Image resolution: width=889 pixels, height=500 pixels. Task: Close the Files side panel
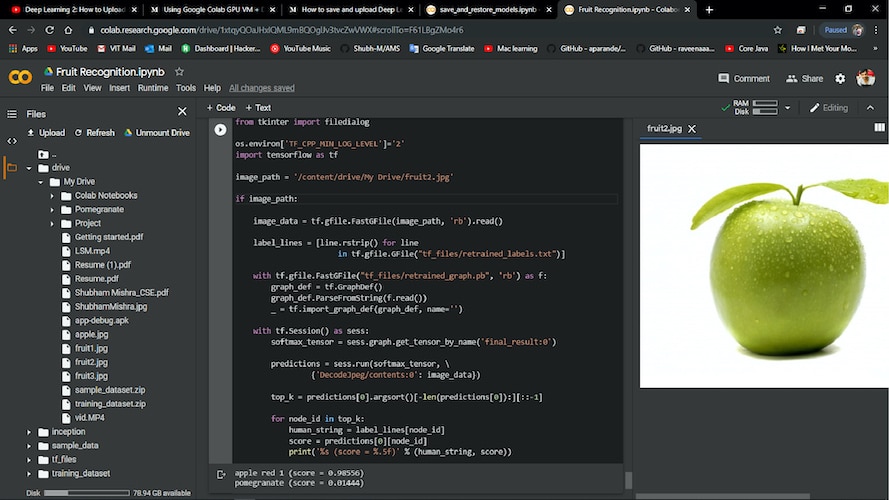(x=182, y=113)
